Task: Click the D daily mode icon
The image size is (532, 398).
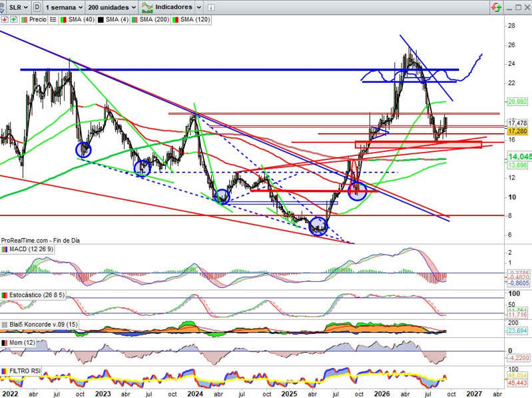Action: click(37, 7)
